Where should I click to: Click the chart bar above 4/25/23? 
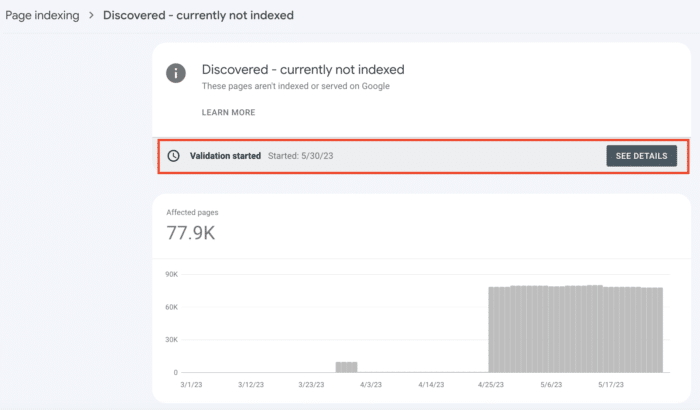pos(492,330)
